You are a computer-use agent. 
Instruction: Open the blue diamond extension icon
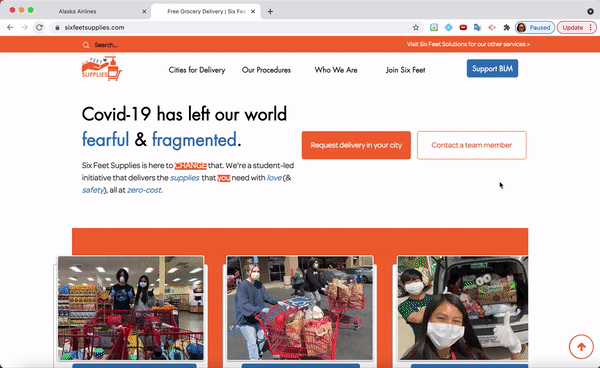[x=448, y=28]
